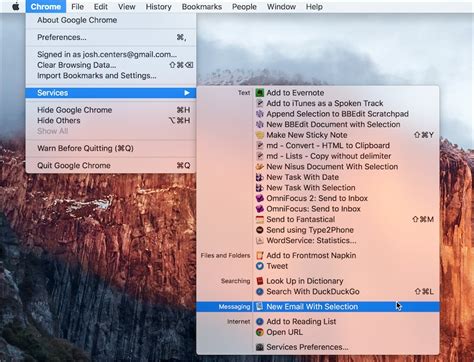
Task: Open the Chrome application menu
Action: (x=46, y=7)
